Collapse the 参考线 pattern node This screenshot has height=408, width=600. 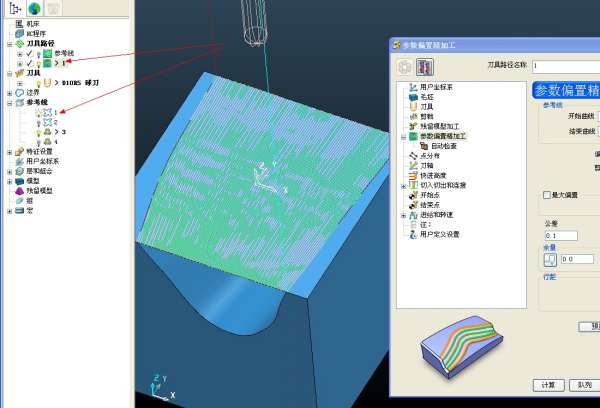[8, 102]
